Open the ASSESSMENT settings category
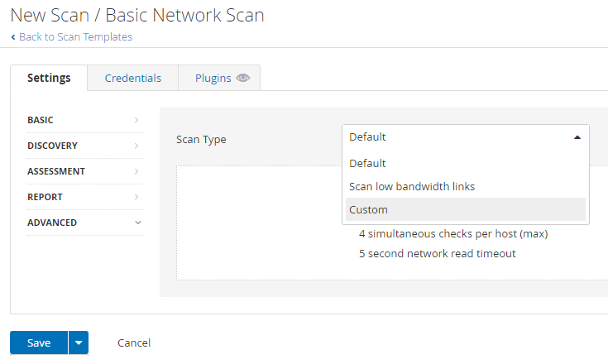608x364 pixels. click(x=55, y=171)
